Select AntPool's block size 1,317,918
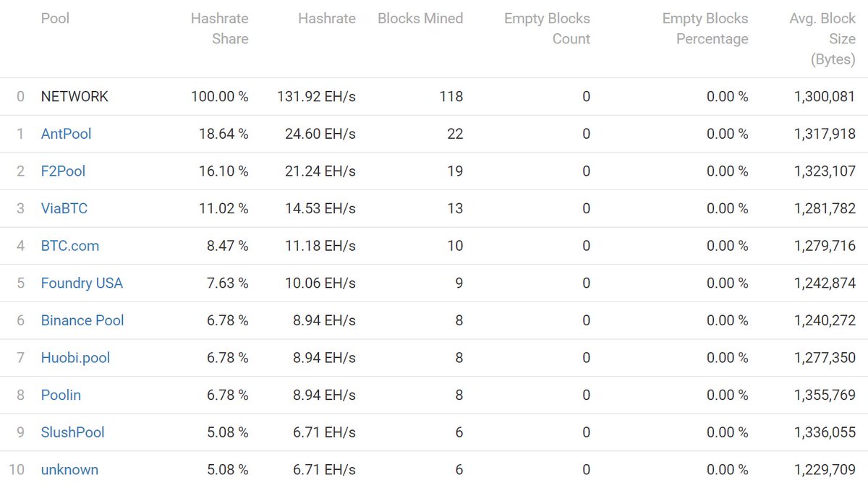Viewport: 868px width, 488px height. point(825,134)
